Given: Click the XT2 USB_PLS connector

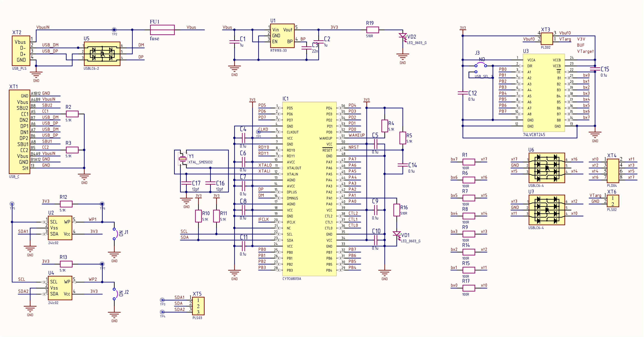Looking at the screenshot, I should click(x=21, y=51).
